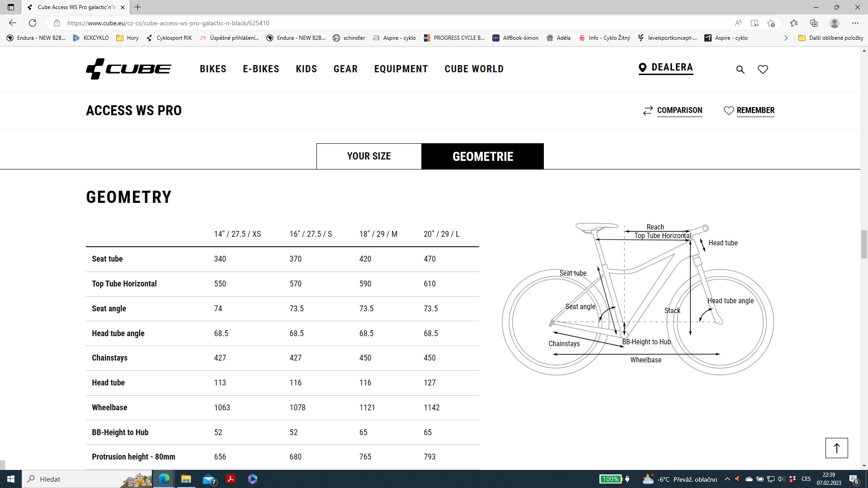Open Adobe Acrobat from the taskbar
868x488 pixels.
(231, 479)
